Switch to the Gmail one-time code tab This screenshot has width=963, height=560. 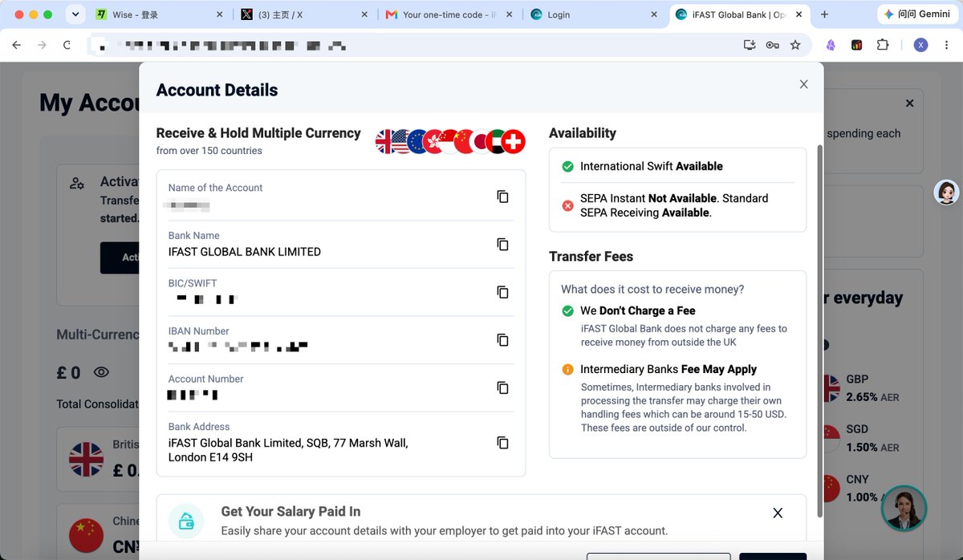pyautogui.click(x=448, y=14)
